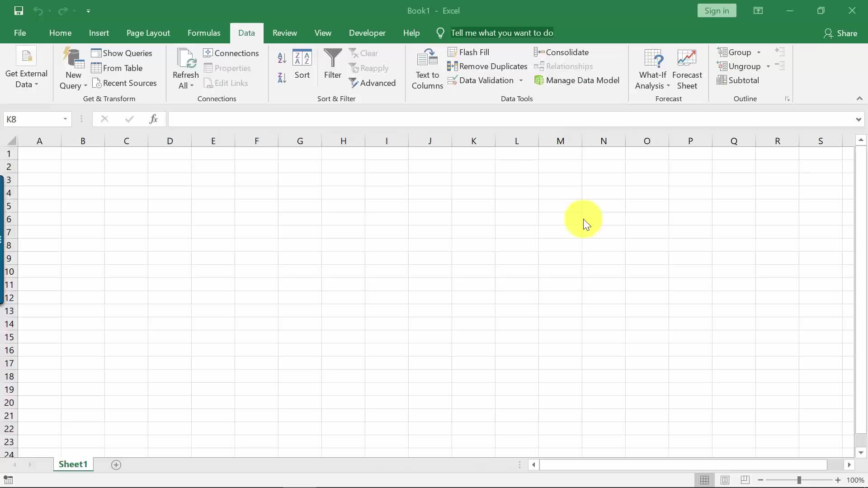Viewport: 868px width, 488px height.
Task: Click the Share button
Action: pos(840,33)
